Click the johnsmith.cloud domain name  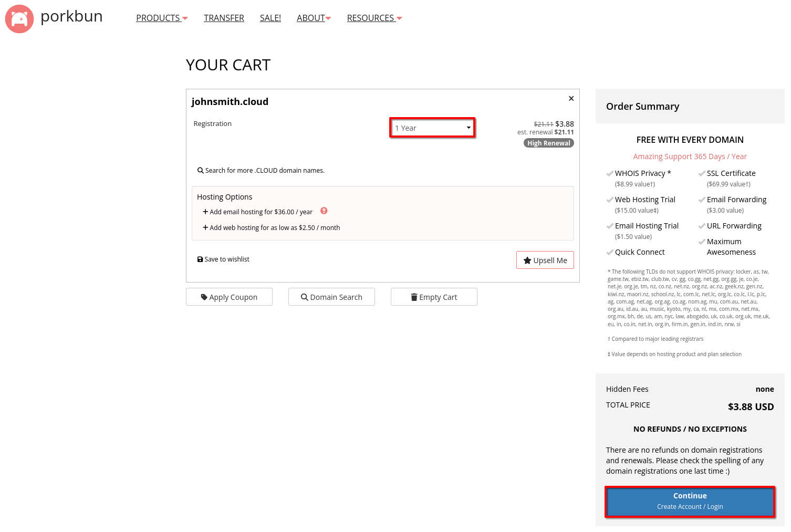230,102
